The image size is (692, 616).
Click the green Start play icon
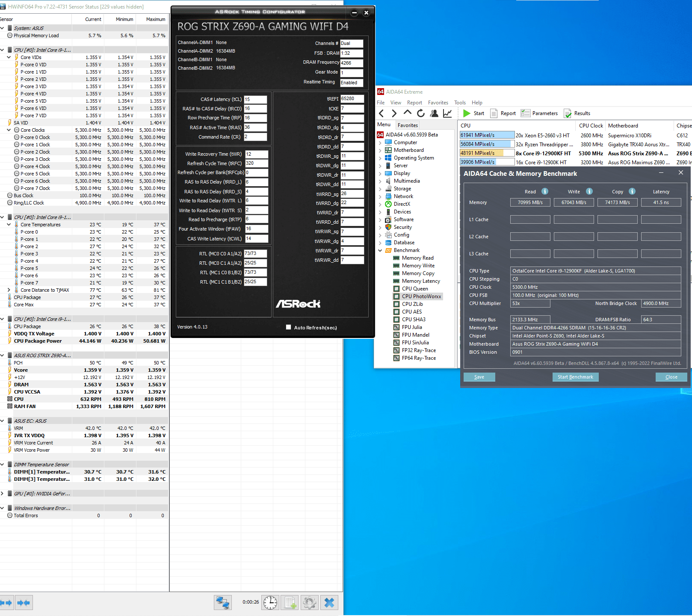(467, 113)
